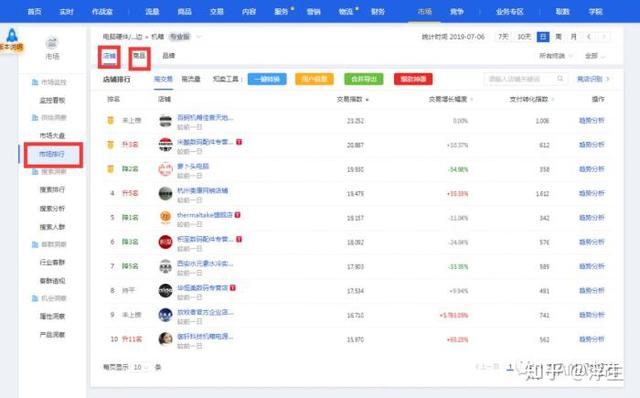Open 趋势分析 for the rank-1 shop
Viewport: 640px width, 398px height.
pos(591,120)
